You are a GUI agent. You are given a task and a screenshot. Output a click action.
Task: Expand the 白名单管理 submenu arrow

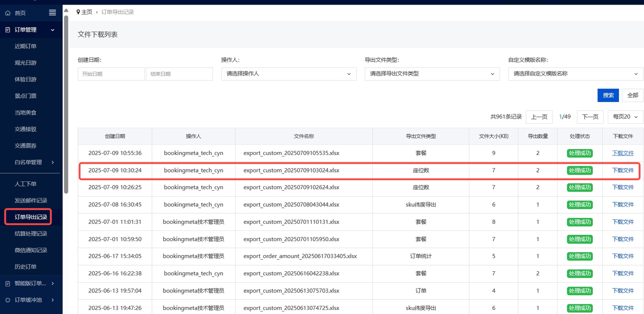click(53, 162)
